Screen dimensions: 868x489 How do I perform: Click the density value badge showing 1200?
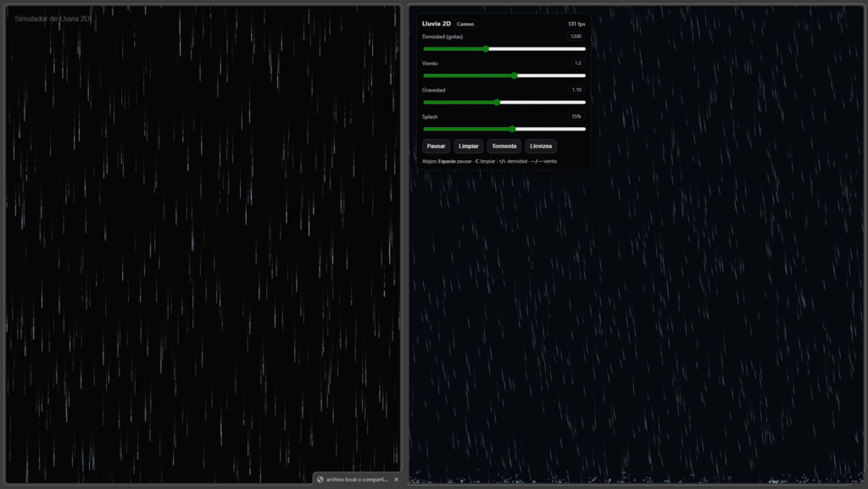tap(576, 36)
